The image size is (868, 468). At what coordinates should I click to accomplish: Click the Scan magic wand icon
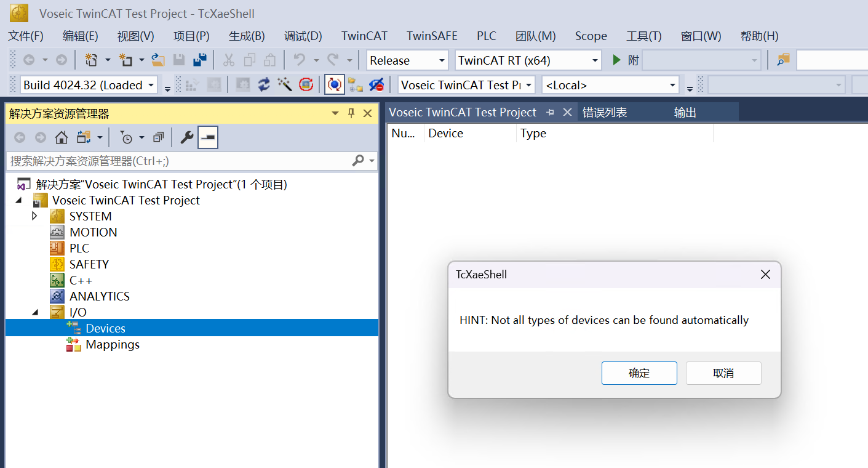285,84
